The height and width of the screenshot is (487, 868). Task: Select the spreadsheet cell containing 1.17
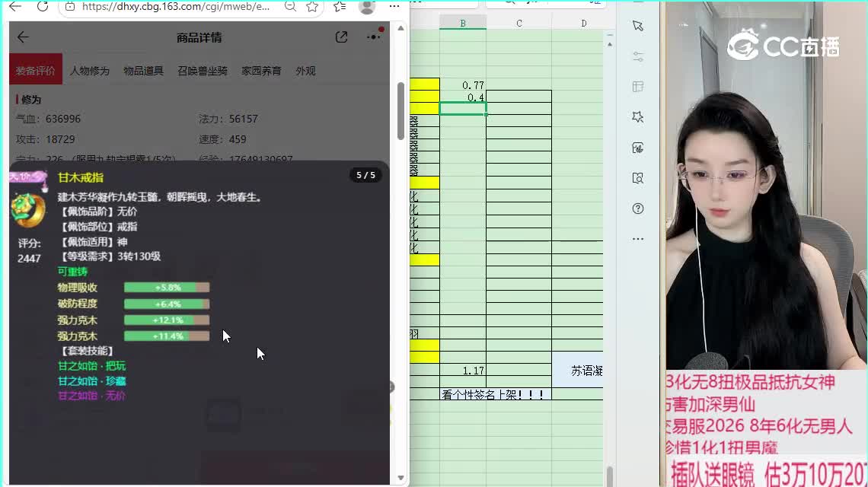coord(463,371)
